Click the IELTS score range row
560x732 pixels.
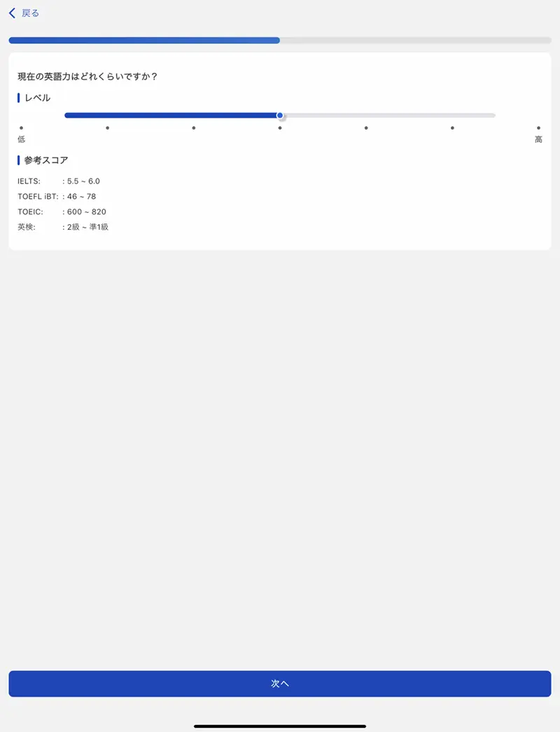click(59, 181)
